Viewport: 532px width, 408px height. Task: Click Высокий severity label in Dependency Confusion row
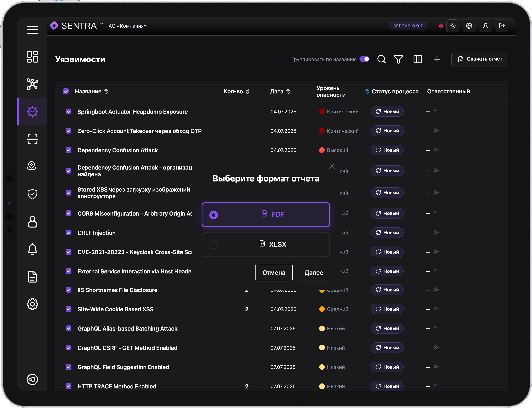point(337,150)
